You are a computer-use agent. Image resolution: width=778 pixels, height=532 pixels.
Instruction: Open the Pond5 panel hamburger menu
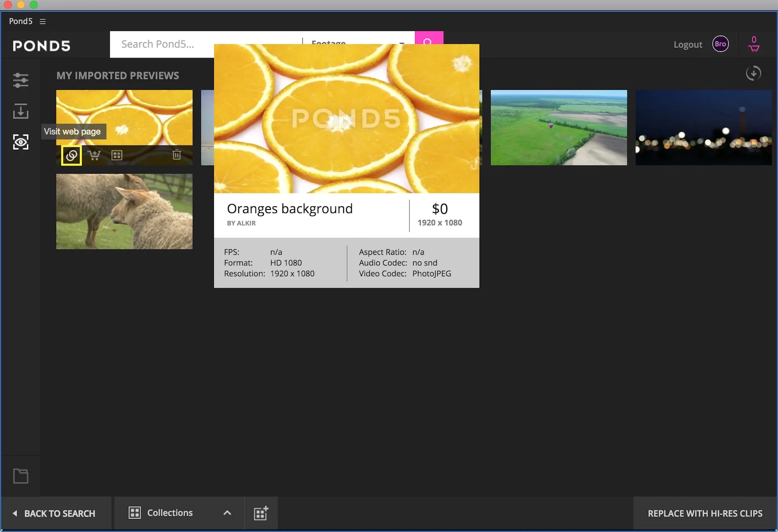pyautogui.click(x=43, y=21)
